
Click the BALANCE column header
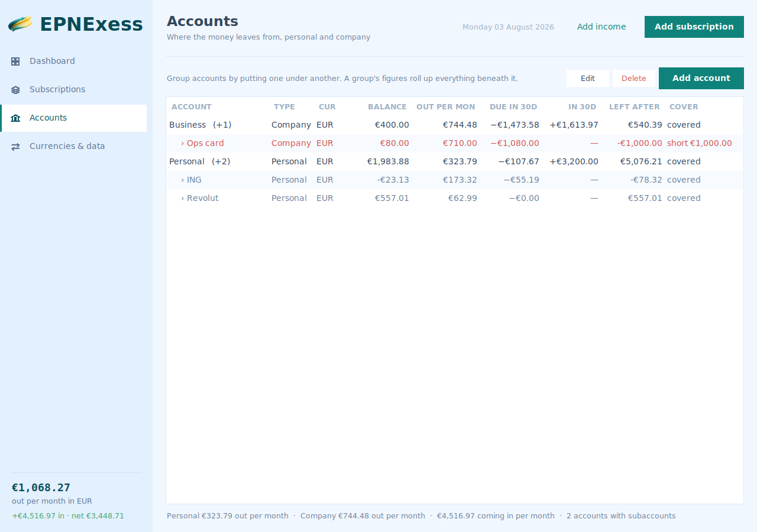tap(387, 107)
